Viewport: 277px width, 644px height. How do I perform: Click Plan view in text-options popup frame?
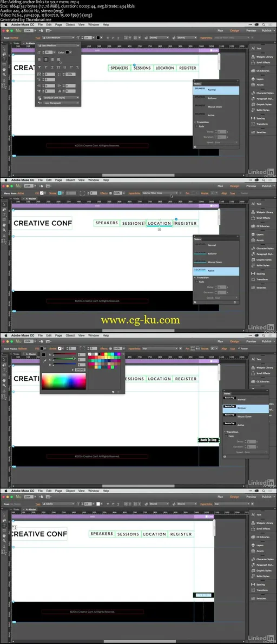[x=220, y=30]
